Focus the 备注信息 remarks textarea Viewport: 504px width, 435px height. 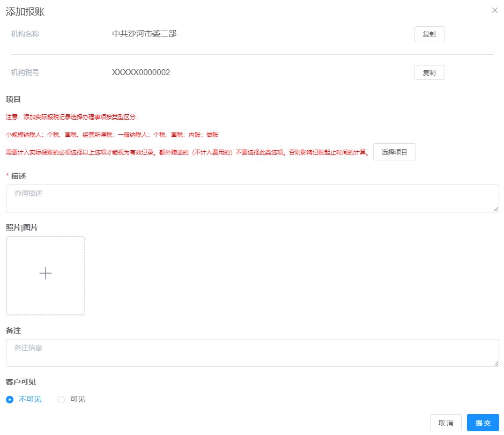click(253, 353)
